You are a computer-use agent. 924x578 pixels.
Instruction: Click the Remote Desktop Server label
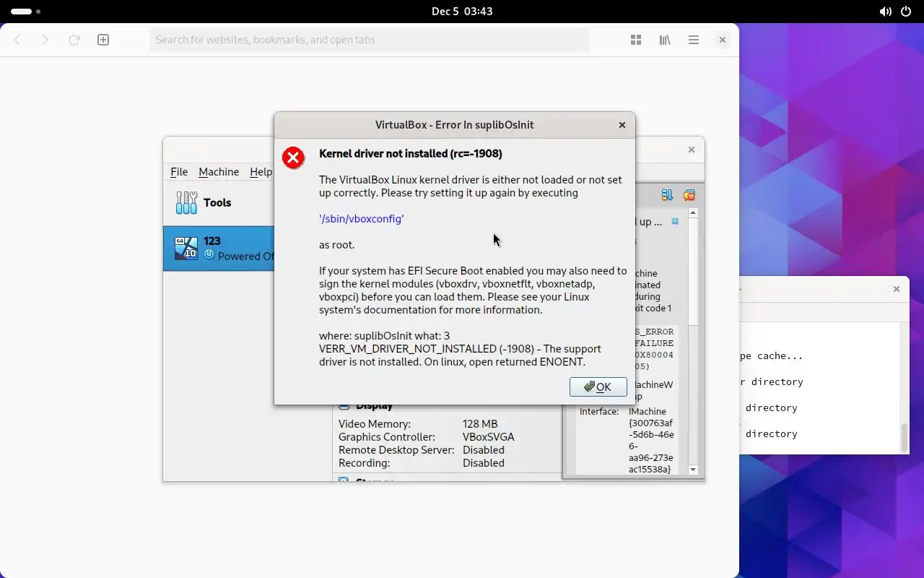396,450
